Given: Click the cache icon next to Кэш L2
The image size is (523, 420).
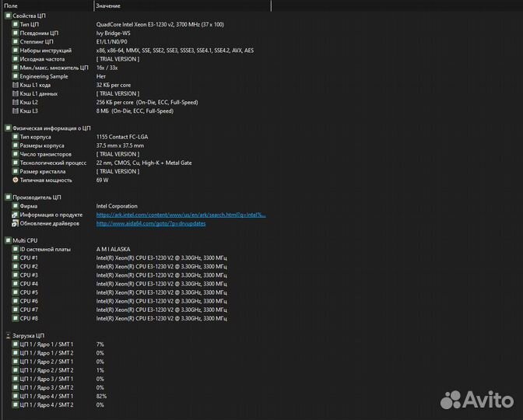Looking at the screenshot, I should coord(15,102).
